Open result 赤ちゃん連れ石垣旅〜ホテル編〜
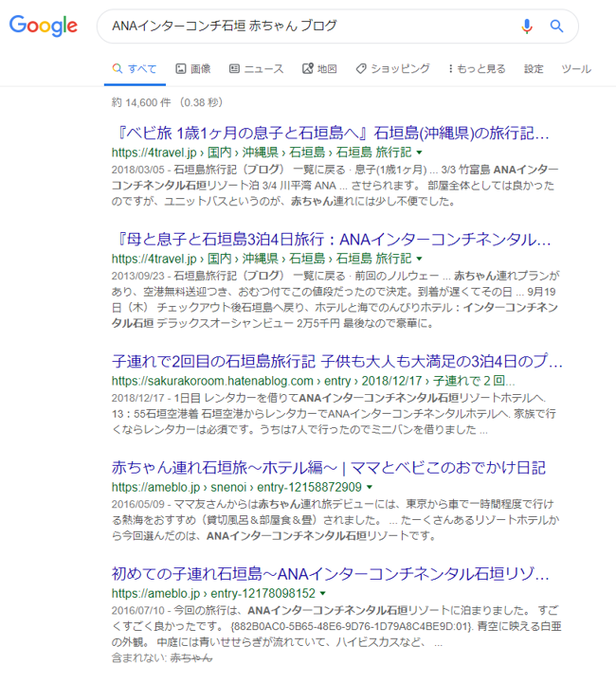 click(x=329, y=468)
